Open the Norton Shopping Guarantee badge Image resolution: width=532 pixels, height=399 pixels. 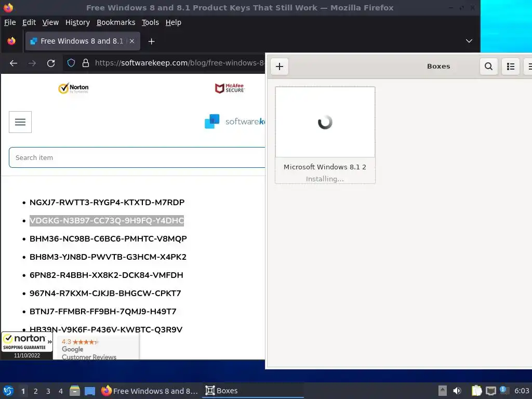(x=27, y=345)
